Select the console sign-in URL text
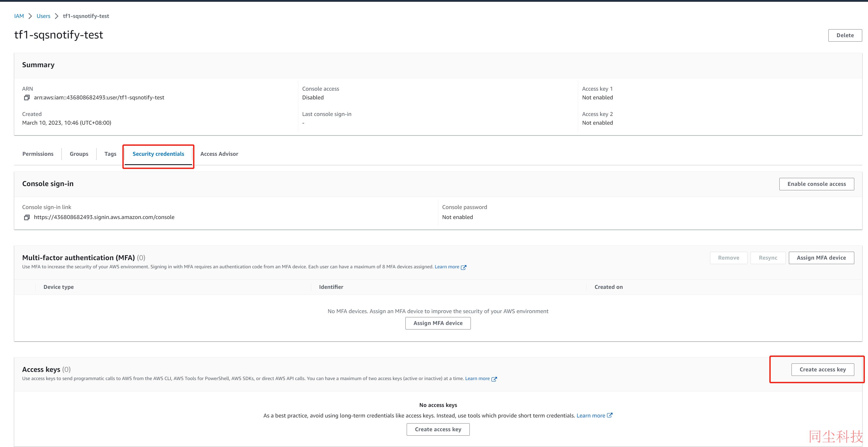This screenshot has height=447, width=868. [x=104, y=217]
